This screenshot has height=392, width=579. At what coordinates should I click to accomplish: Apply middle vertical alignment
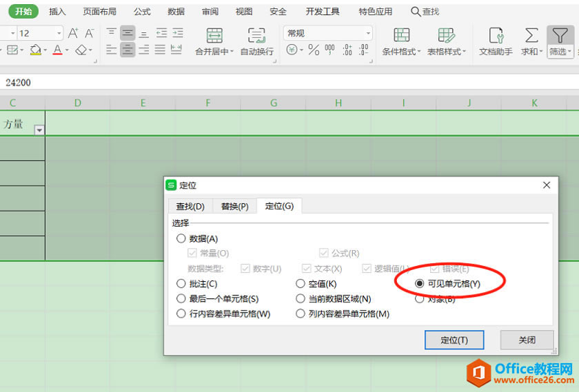click(128, 33)
